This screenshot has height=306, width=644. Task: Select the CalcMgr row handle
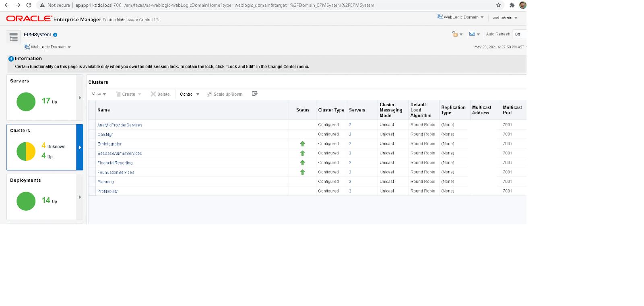92,134
